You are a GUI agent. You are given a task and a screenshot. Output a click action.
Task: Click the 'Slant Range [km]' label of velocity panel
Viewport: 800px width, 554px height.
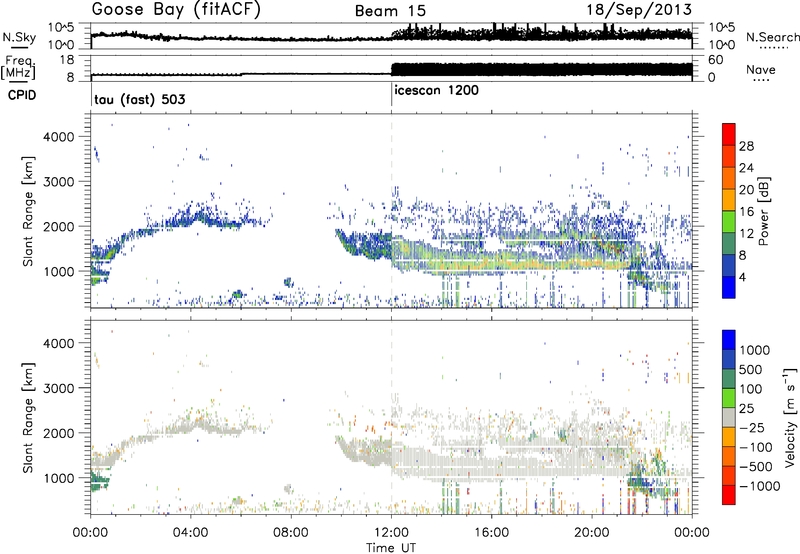click(x=28, y=417)
